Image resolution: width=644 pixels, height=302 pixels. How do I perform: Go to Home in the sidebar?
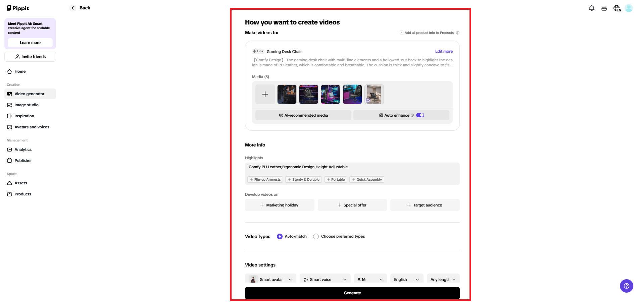tap(19, 71)
